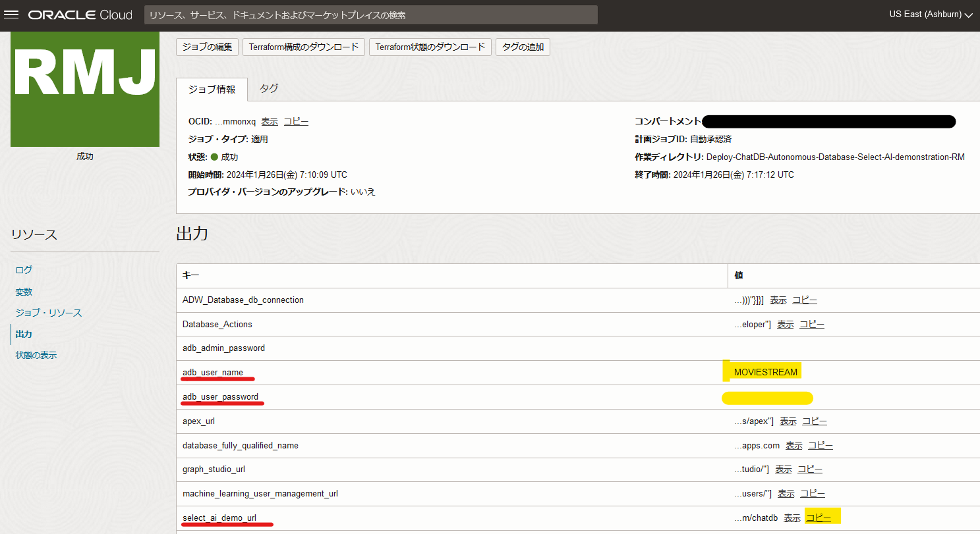Show the apex_url value
980x534 pixels.
click(x=788, y=421)
